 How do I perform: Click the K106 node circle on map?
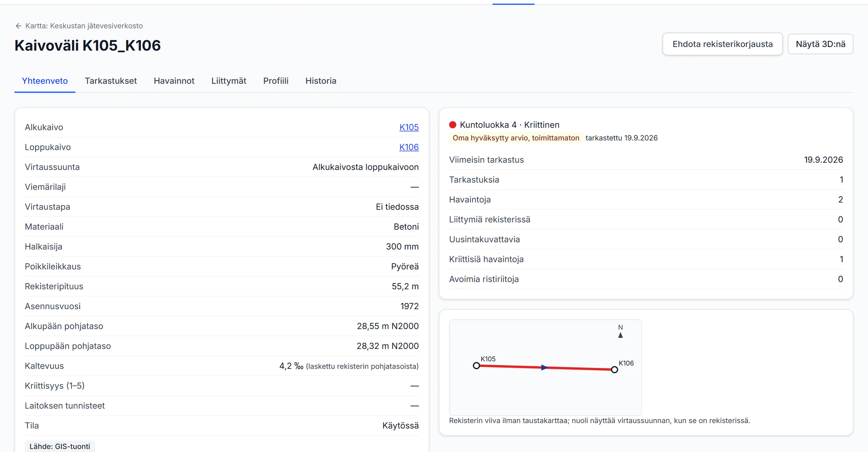pos(614,370)
